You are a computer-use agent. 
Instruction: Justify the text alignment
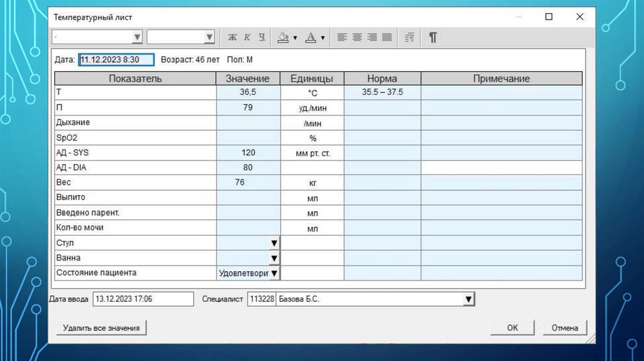(386, 38)
